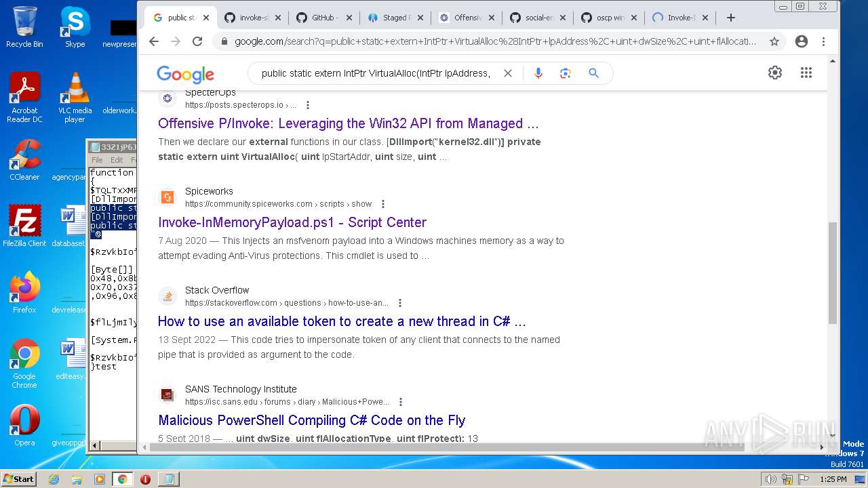Select the FileZilla Client desktop icon

tap(24, 226)
